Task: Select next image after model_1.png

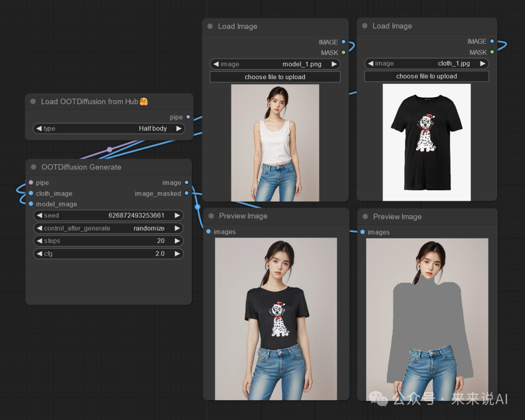Action: (334, 64)
